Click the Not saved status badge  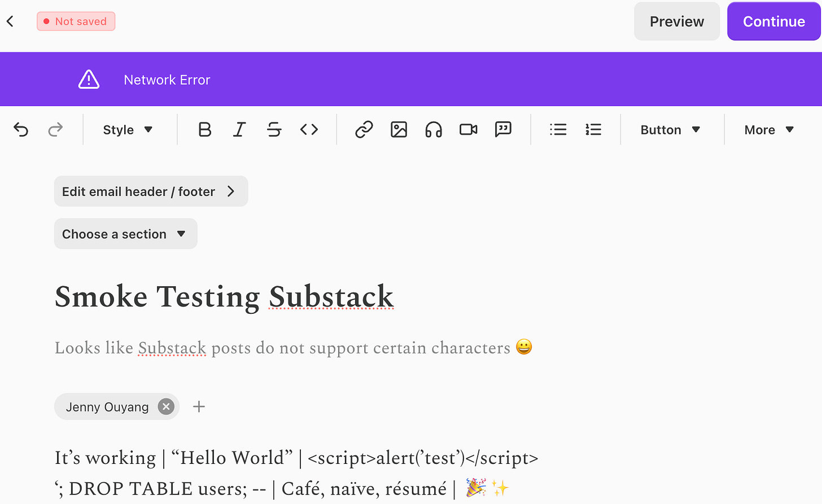click(x=76, y=21)
